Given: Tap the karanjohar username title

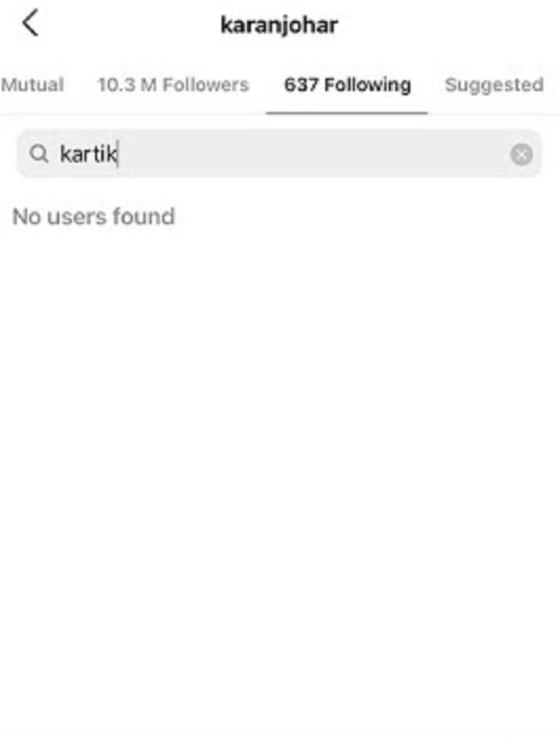Looking at the screenshot, I should click(x=279, y=25).
